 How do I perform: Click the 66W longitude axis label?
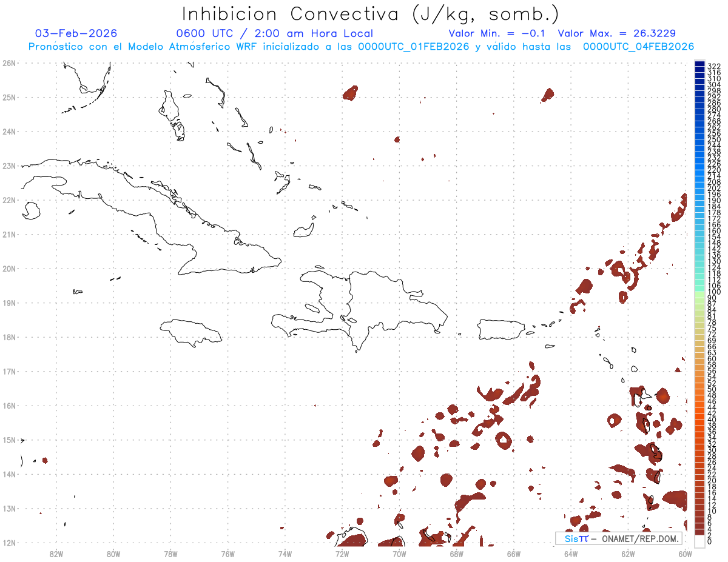pyautogui.click(x=514, y=554)
